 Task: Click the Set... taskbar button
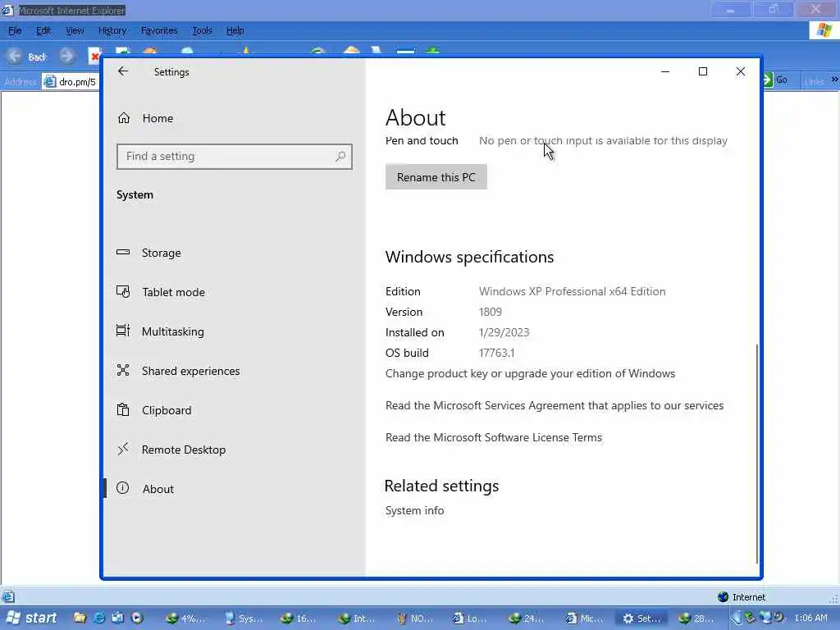click(642, 619)
